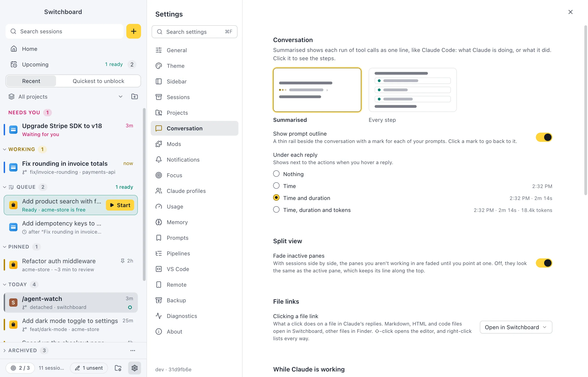Click the Mods puzzle piece icon
The image size is (588, 377).
pos(159,144)
